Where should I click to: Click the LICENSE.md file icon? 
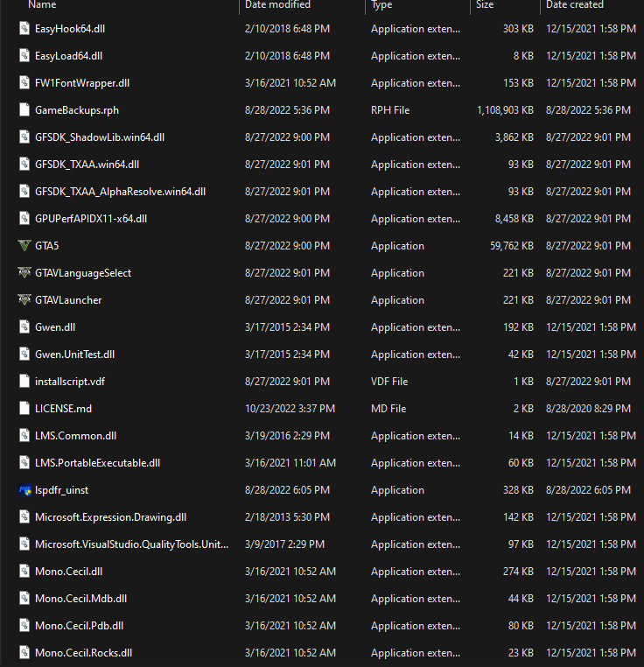click(24, 409)
